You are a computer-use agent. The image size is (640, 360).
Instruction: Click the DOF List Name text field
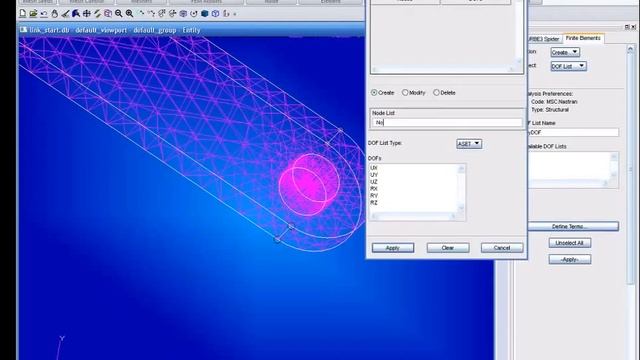point(573,132)
